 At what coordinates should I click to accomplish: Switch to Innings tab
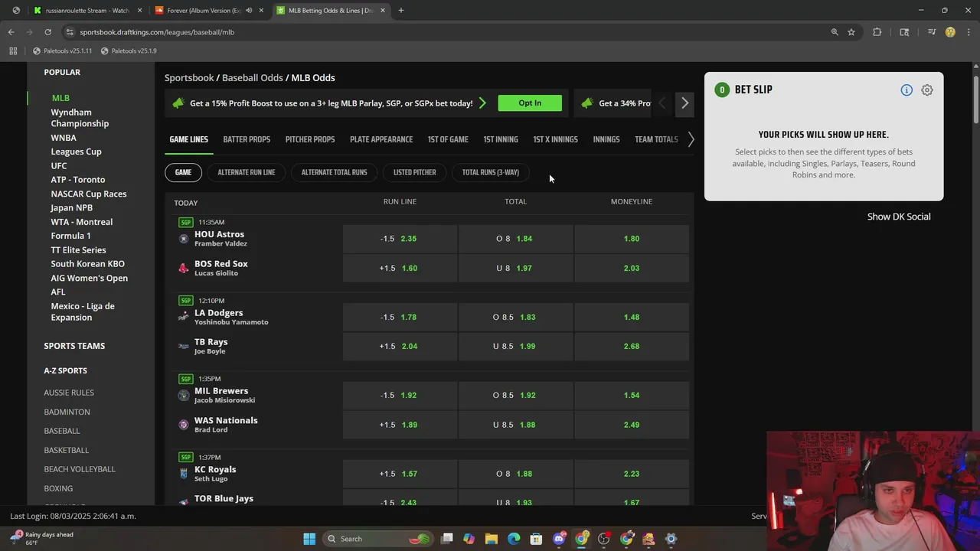(x=606, y=139)
